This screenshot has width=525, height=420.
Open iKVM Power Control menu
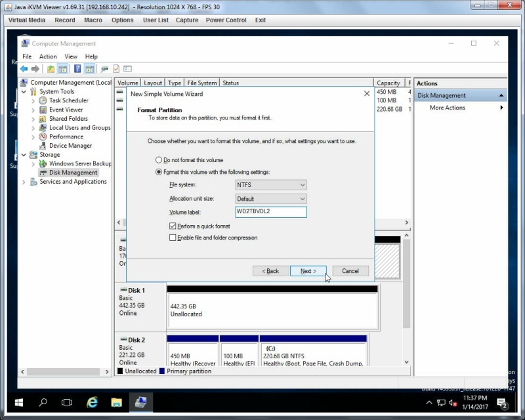[226, 20]
